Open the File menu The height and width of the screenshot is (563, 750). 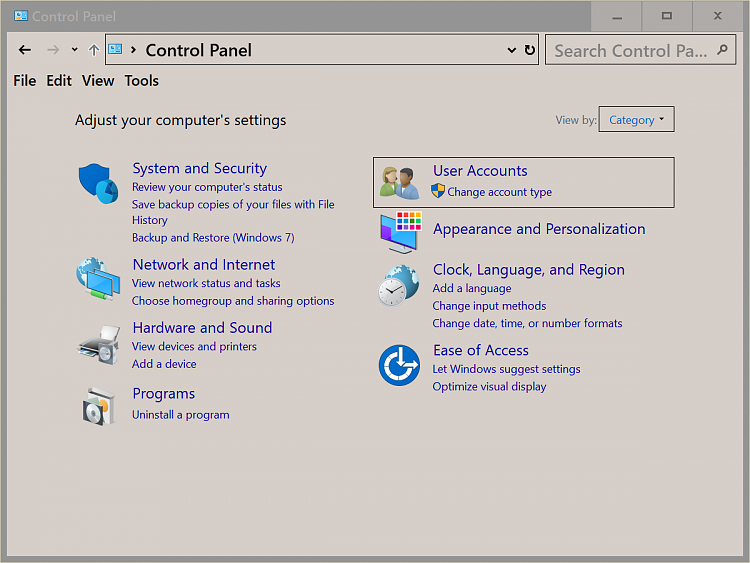tap(24, 81)
